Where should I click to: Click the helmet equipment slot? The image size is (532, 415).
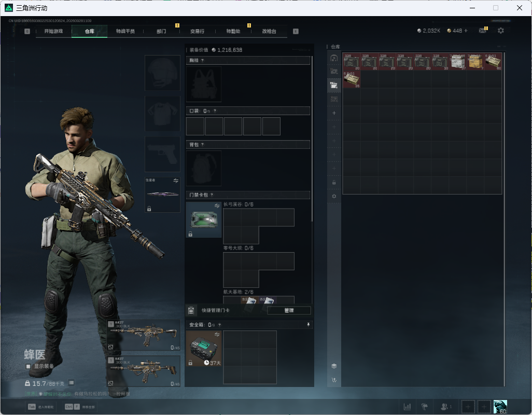click(162, 73)
